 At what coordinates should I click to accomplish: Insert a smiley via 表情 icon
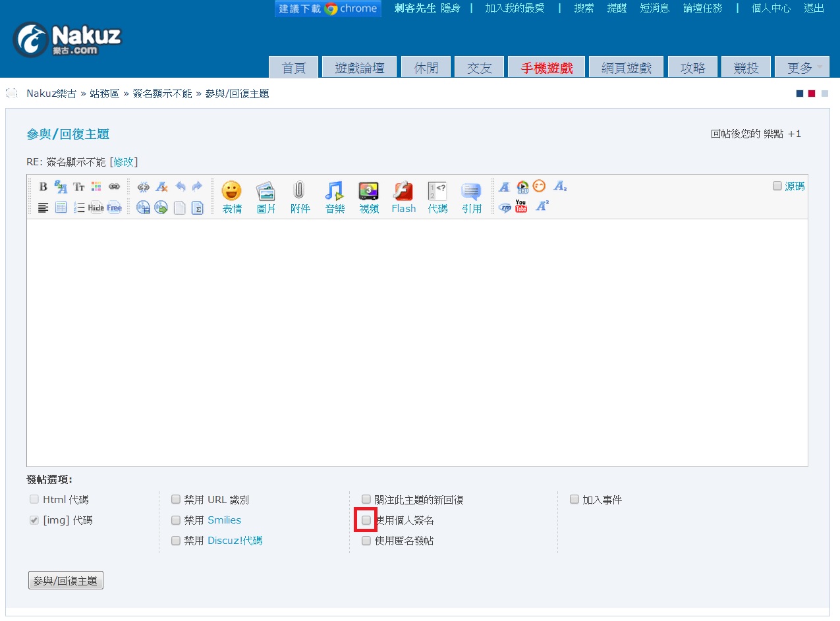pos(231,197)
